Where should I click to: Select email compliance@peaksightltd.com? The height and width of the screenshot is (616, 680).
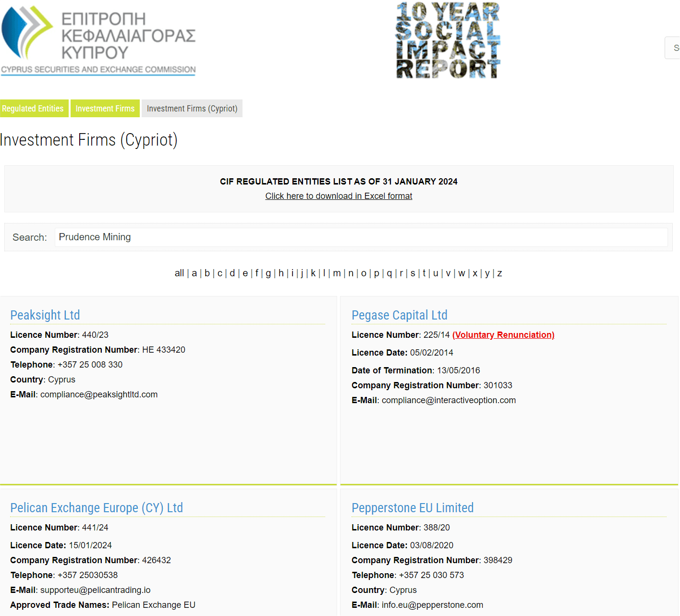click(99, 394)
